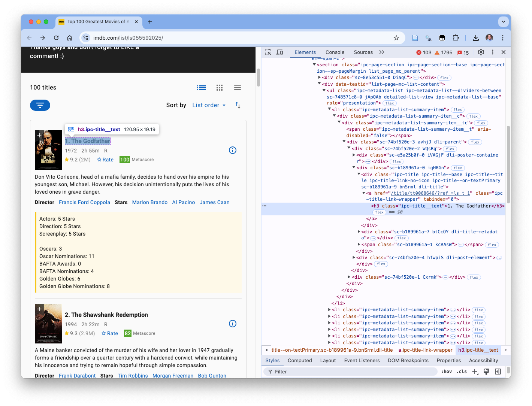Open The Shawshank Redemption title link
This screenshot has height=406, width=532.
(x=106, y=315)
